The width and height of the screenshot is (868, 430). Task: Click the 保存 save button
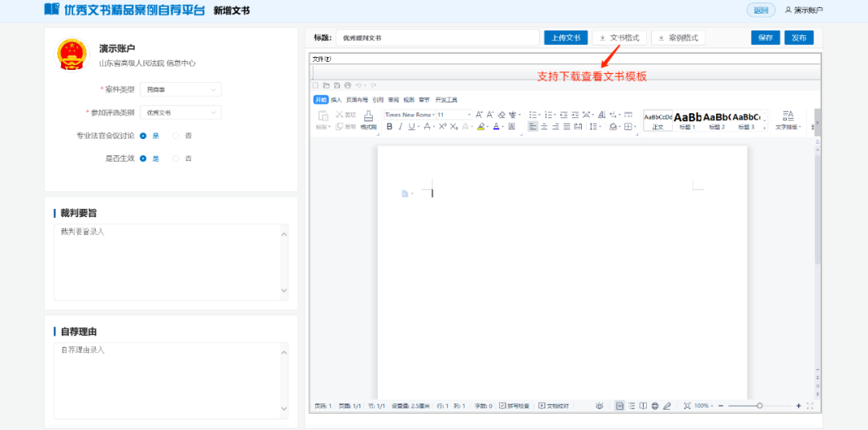pyautogui.click(x=766, y=38)
